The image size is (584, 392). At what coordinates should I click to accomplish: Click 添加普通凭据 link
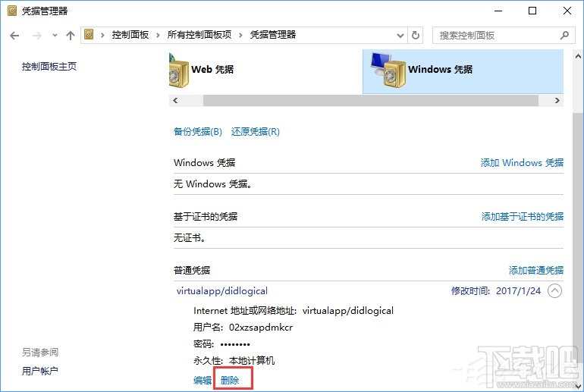[536, 270]
